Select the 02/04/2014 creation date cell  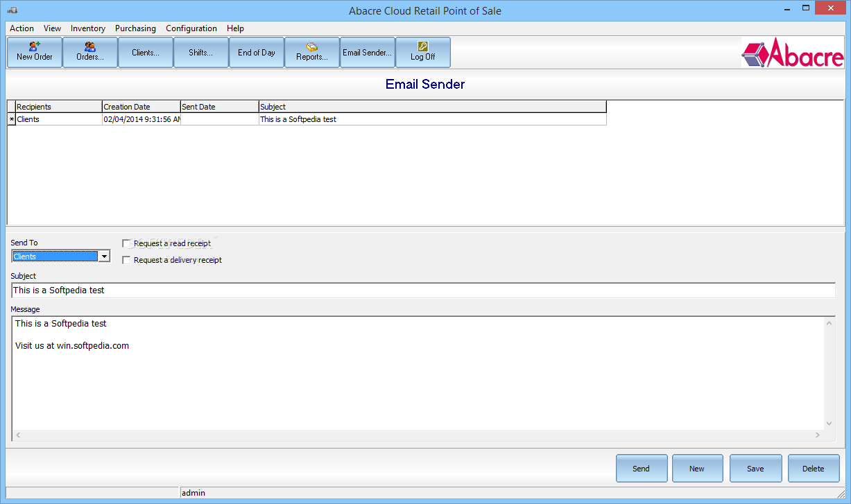click(x=141, y=119)
